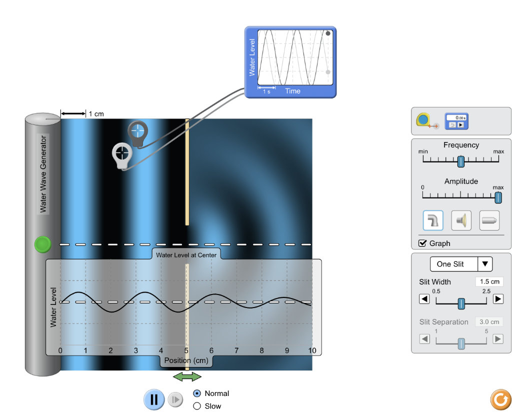Image resolution: width=512 pixels, height=420 pixels.
Task: Click the Position (cm) axis label
Action: (186, 360)
